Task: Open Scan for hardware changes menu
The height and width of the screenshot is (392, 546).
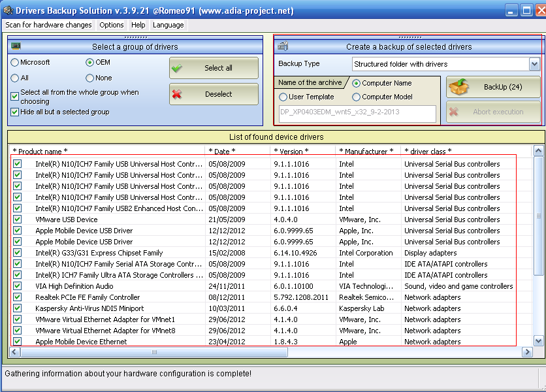Action: click(48, 25)
